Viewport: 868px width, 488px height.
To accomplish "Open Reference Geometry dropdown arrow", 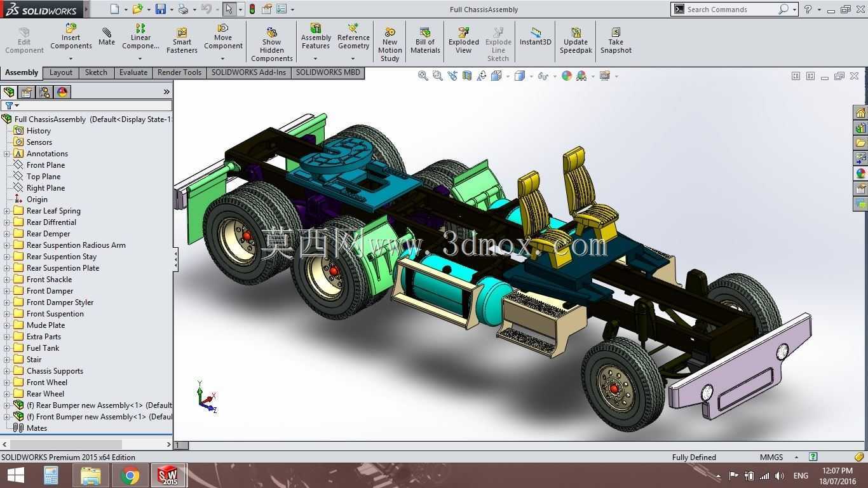I will pyautogui.click(x=353, y=58).
